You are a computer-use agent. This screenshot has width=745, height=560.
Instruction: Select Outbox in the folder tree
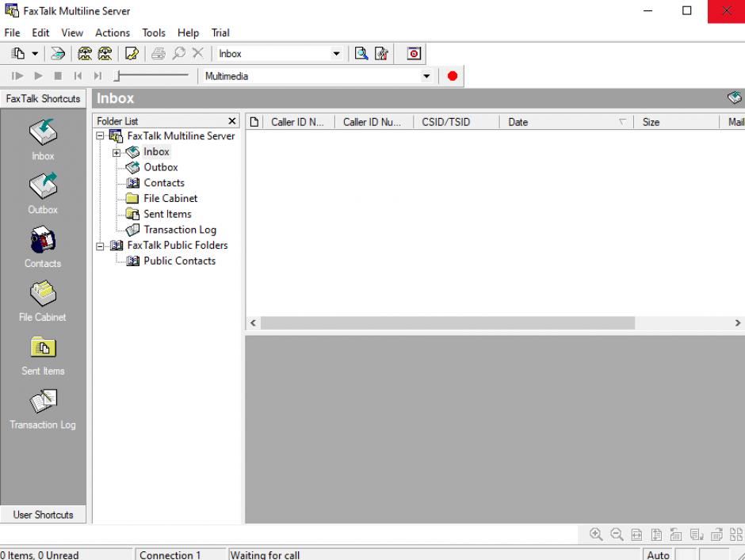click(161, 167)
